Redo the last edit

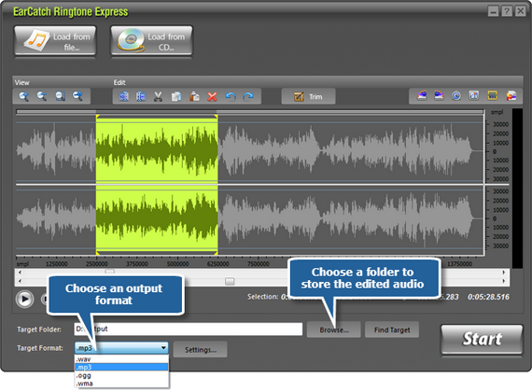coord(248,97)
